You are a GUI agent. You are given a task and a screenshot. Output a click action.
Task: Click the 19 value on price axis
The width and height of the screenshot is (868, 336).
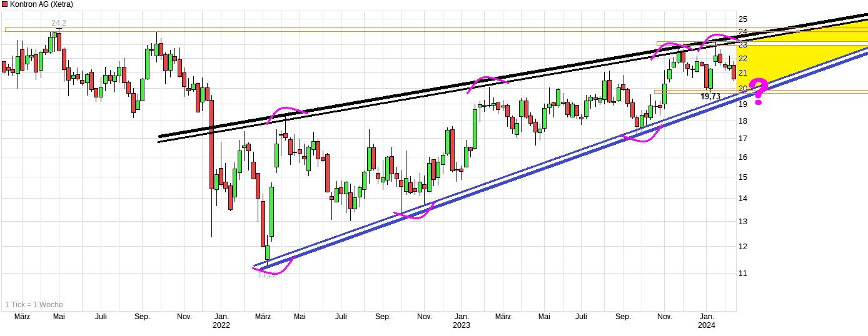(x=743, y=104)
